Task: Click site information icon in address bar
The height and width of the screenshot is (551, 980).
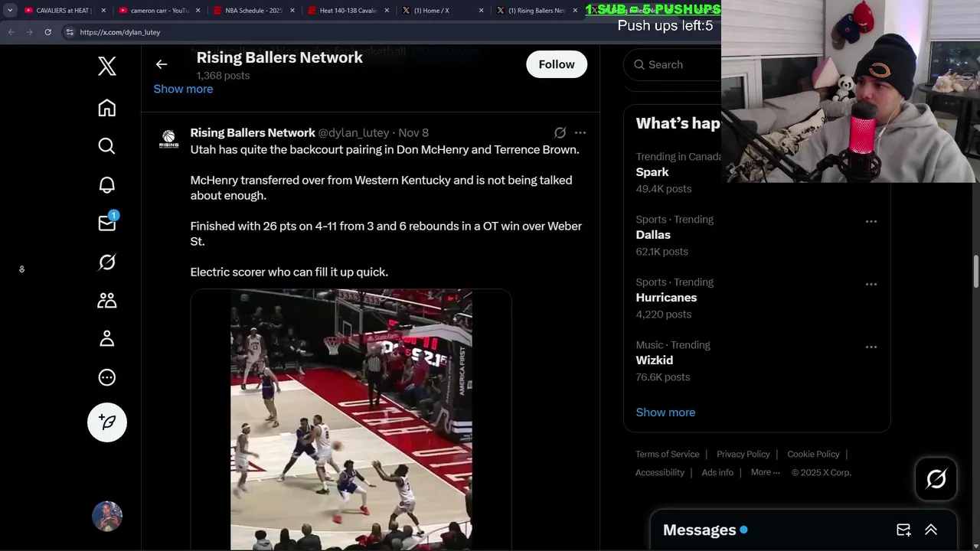Action: click(x=70, y=32)
